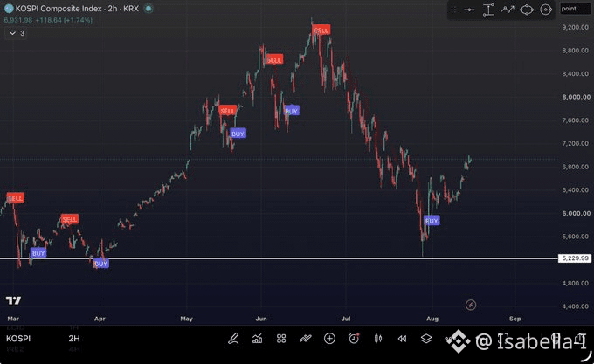This screenshot has height=364, width=594.
Task: Click the SELL signal label at start of March
Action: (x=15, y=198)
